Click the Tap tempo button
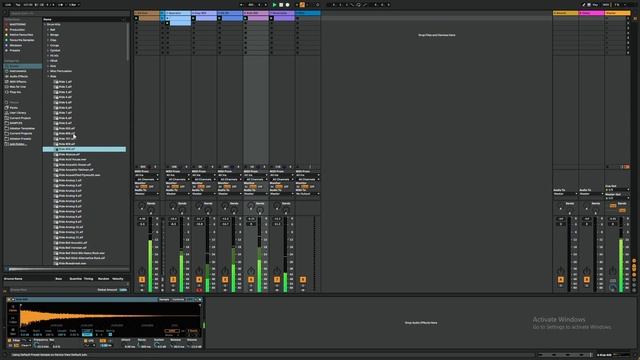 tap(18, 5)
